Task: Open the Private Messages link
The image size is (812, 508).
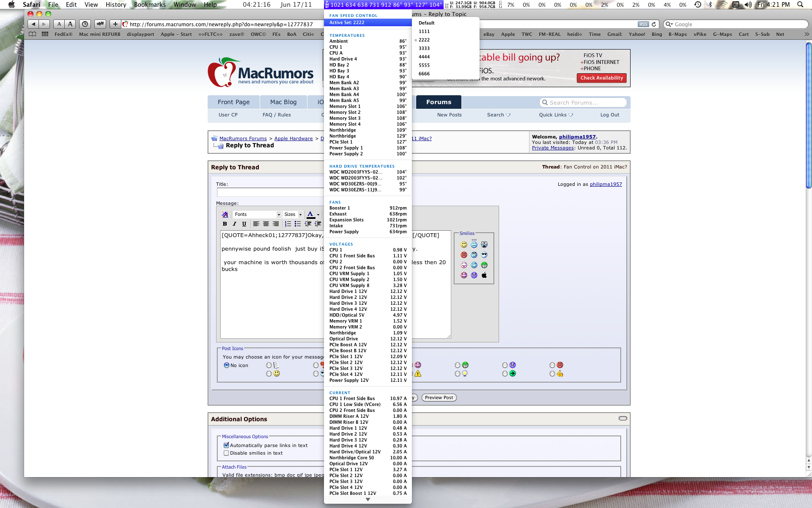Action: pyautogui.click(x=553, y=148)
